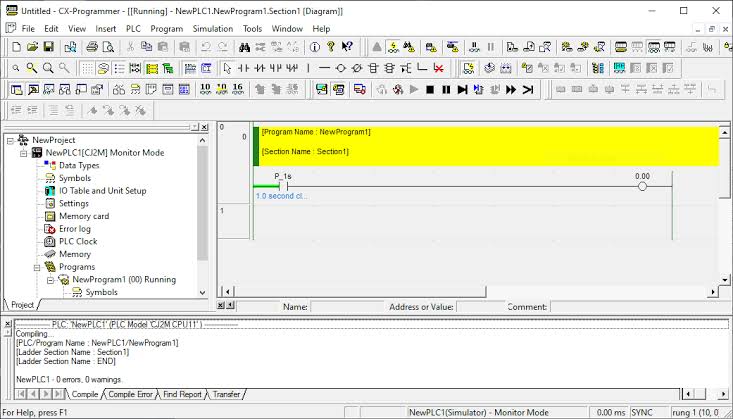Image resolution: width=733 pixels, height=419 pixels.
Task: Open print preview icon
Action: pyautogui.click(x=108, y=47)
